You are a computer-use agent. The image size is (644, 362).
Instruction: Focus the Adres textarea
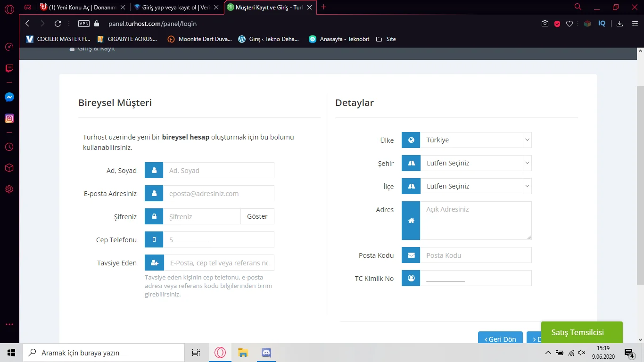click(476, 221)
